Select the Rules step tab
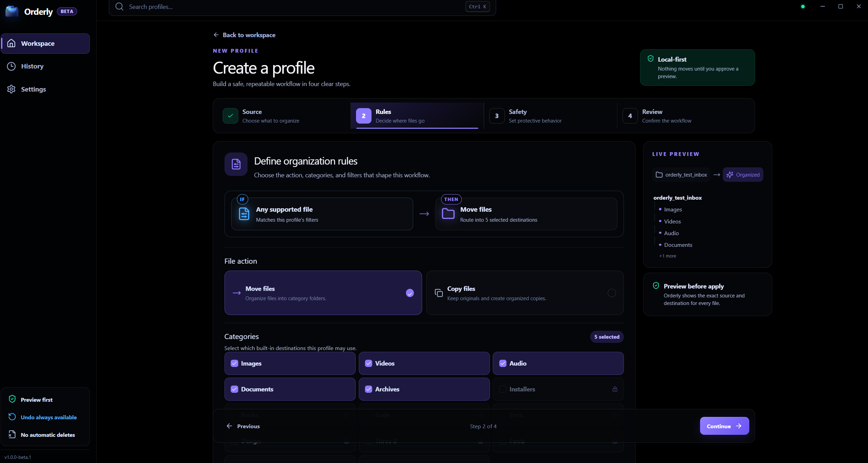This screenshot has height=463, width=868. [x=417, y=116]
